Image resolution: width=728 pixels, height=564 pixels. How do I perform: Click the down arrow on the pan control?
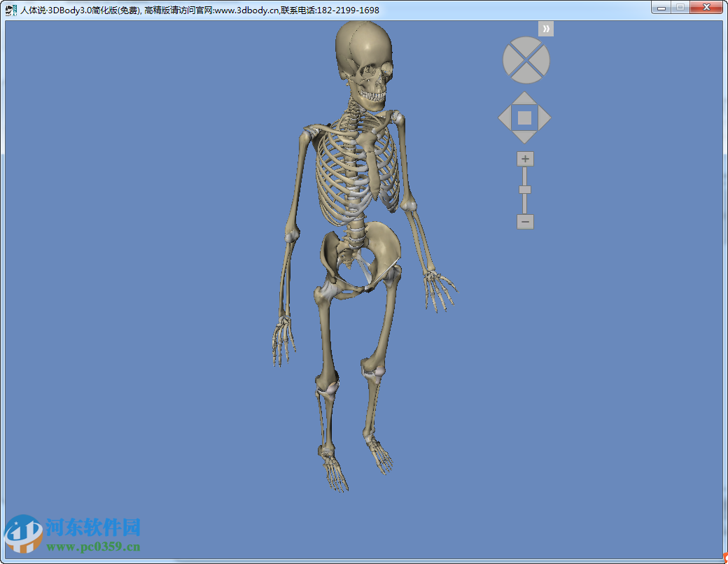[x=524, y=134]
